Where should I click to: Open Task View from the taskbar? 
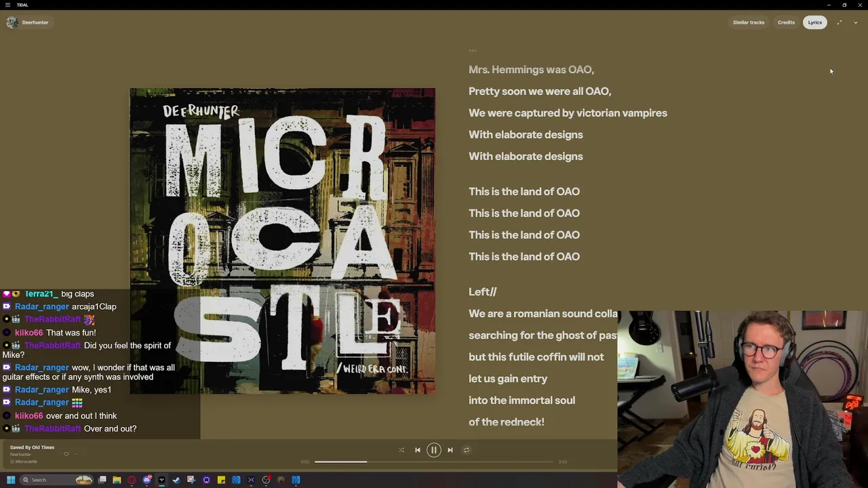click(x=102, y=480)
